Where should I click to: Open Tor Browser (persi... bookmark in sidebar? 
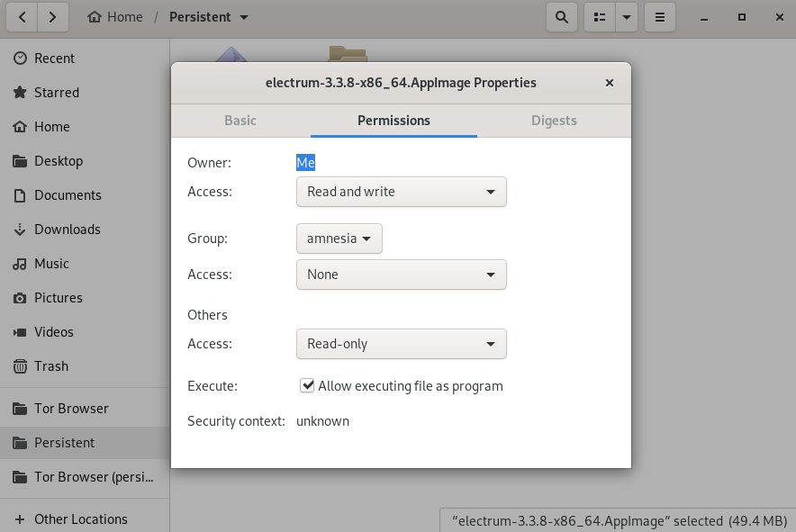tap(85, 477)
